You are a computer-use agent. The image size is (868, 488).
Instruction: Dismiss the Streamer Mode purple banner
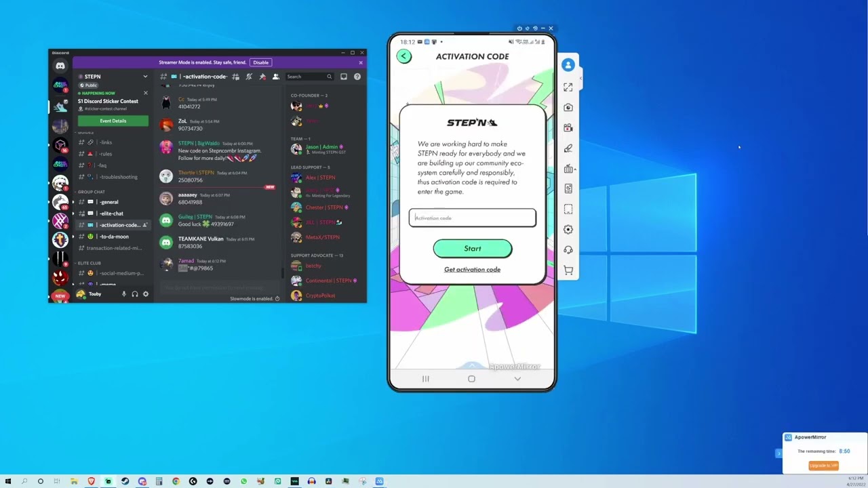pyautogui.click(x=361, y=62)
